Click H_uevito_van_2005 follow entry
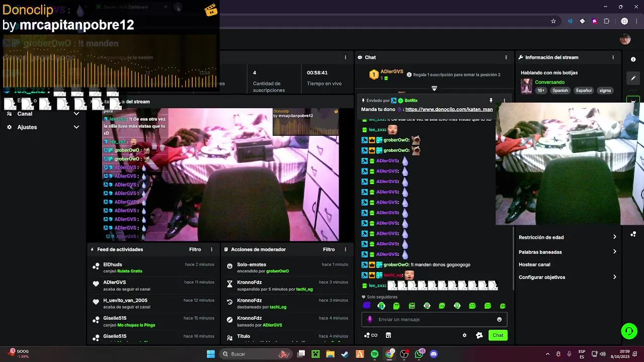The image size is (644, 362). 153,303
